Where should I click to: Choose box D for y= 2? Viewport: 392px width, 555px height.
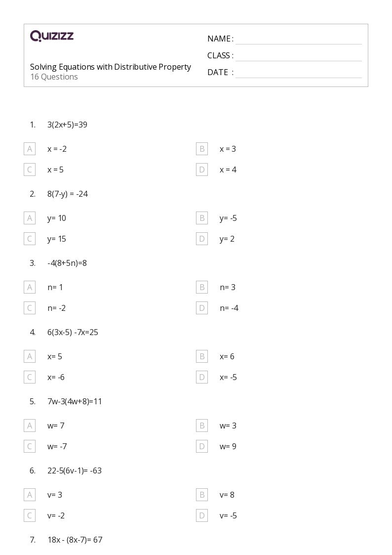(x=202, y=239)
